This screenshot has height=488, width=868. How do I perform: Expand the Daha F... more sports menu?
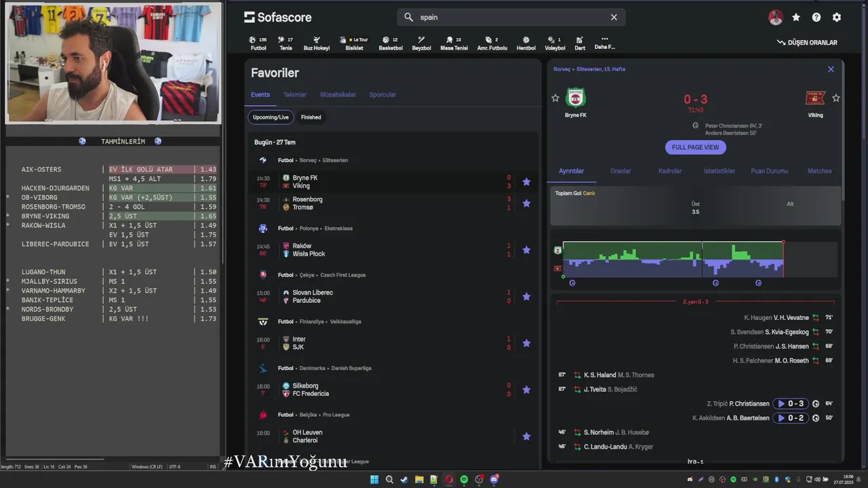click(605, 43)
